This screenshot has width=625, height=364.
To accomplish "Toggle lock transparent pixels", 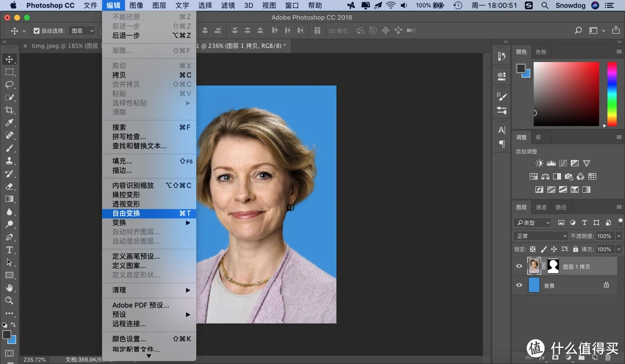I will click(532, 249).
